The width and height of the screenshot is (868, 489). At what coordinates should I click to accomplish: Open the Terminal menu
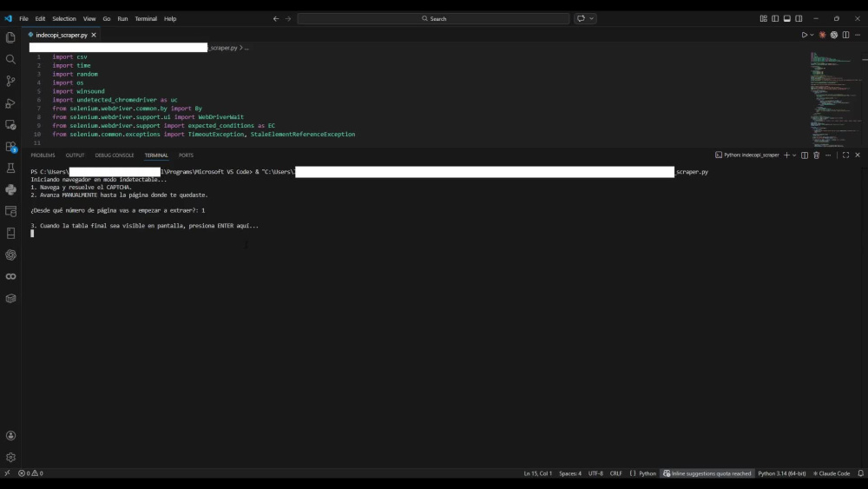[x=146, y=18]
